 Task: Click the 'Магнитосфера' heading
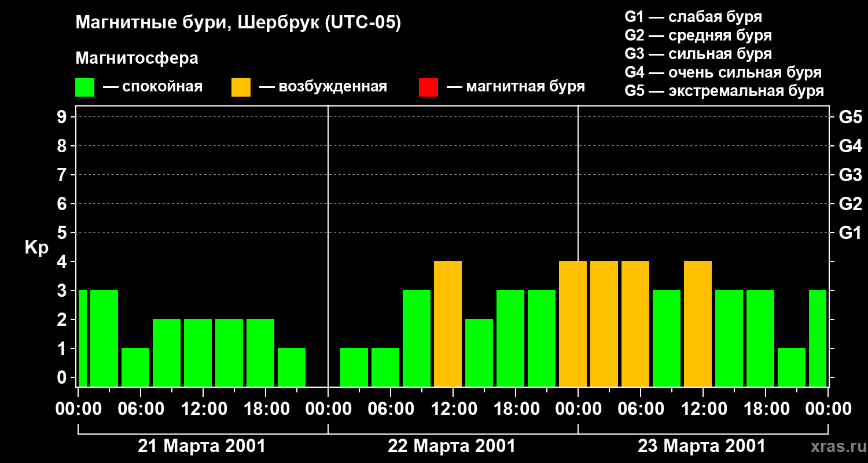137,58
